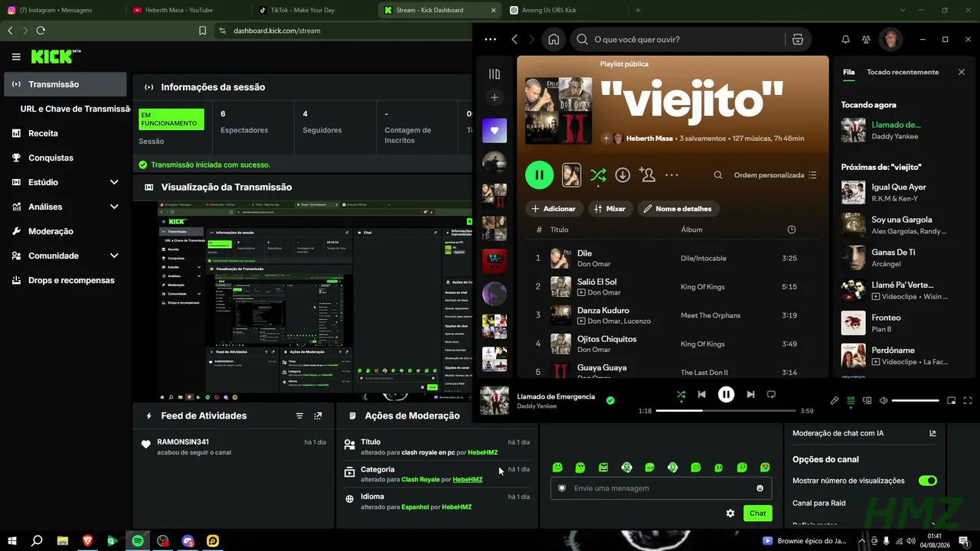Viewport: 980px width, 551px height.
Task: Toggle shuffle in Spotify player bar
Action: point(681,394)
